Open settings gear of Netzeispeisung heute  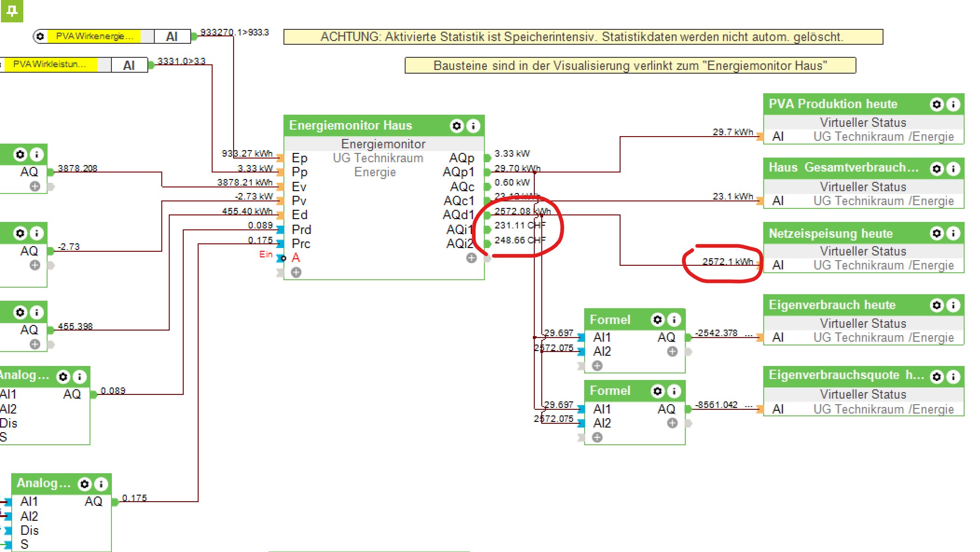pyautogui.click(x=937, y=233)
